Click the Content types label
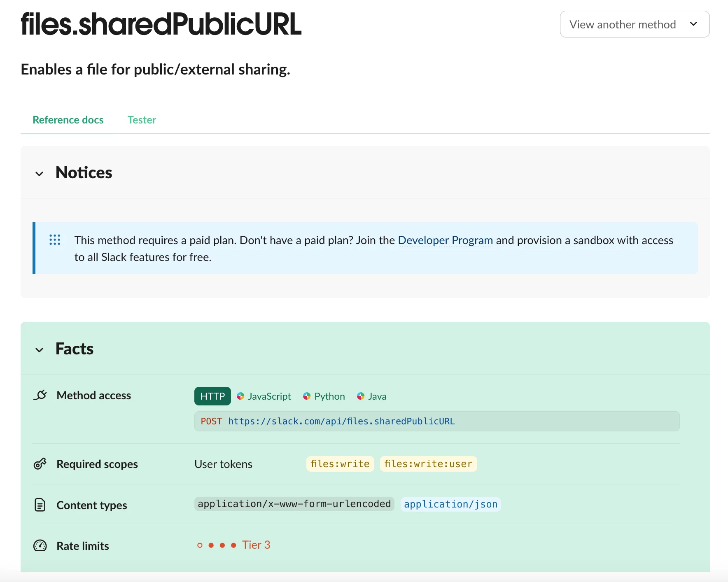 click(91, 505)
